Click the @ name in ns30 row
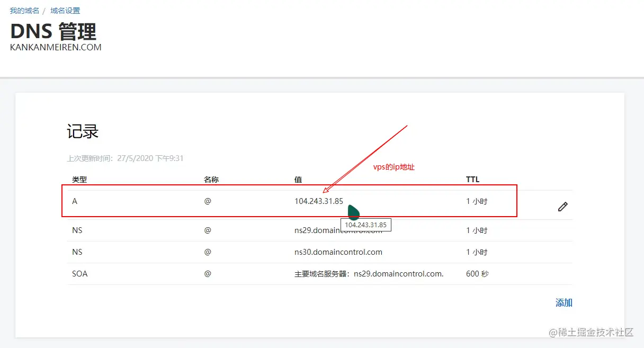 [208, 252]
